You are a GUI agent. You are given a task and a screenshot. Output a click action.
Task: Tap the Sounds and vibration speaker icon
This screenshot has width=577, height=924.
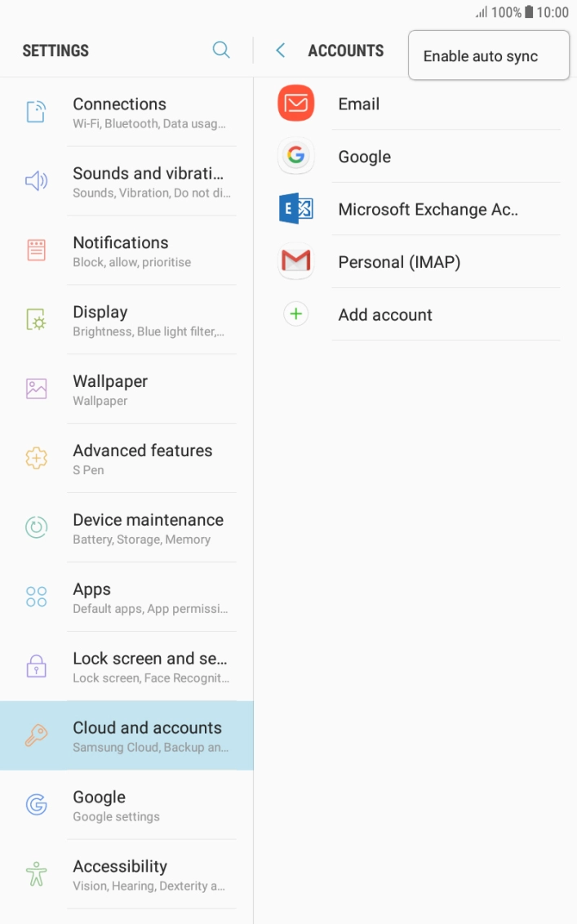pyautogui.click(x=36, y=181)
